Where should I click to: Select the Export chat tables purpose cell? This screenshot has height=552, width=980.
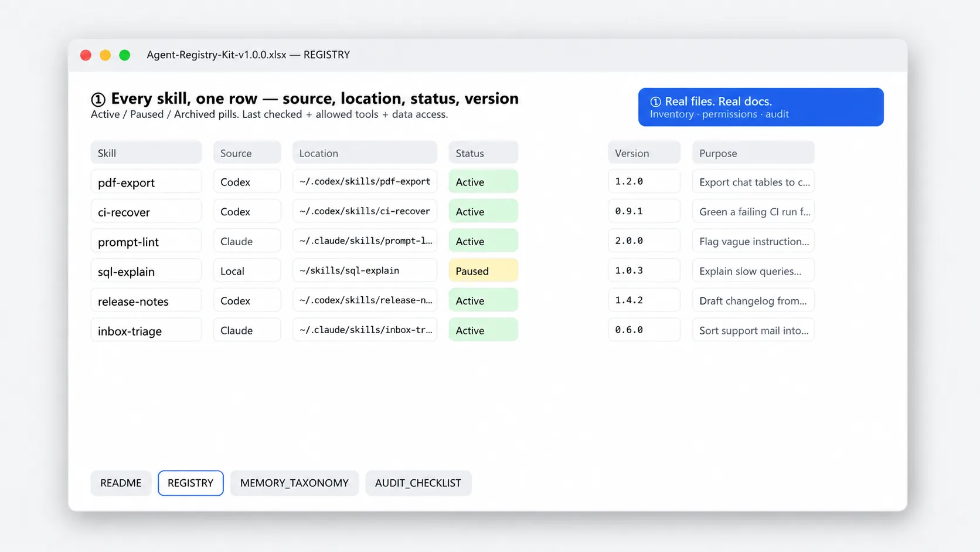(753, 181)
